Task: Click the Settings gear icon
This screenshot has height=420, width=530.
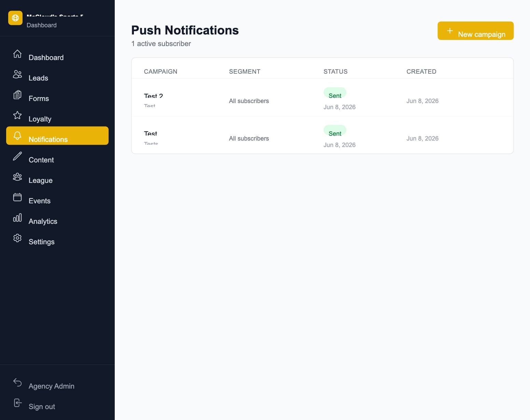Action: (x=17, y=238)
